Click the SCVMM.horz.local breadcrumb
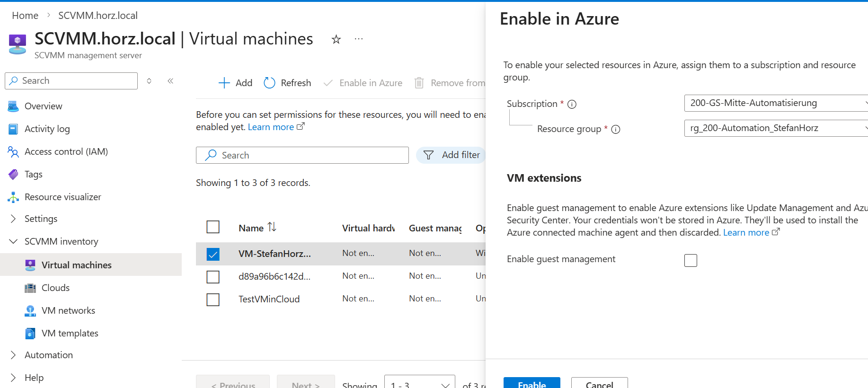This screenshot has width=868, height=388. [98, 16]
